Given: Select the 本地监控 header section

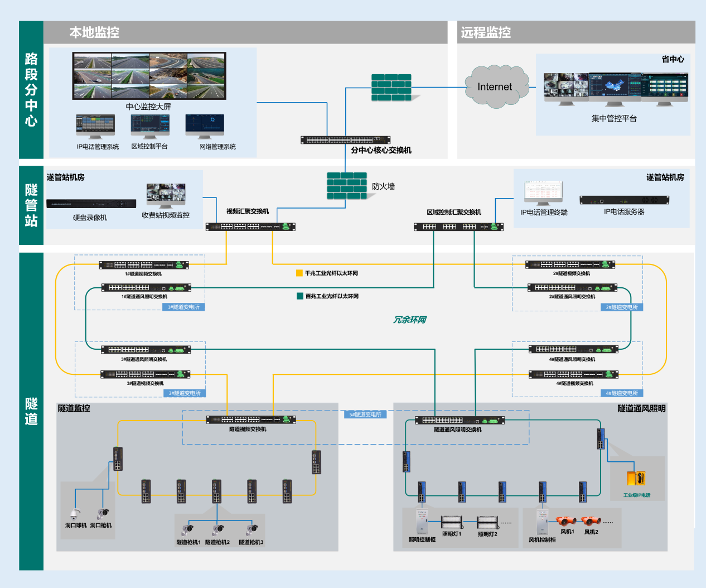Looking at the screenshot, I should tap(245, 32).
